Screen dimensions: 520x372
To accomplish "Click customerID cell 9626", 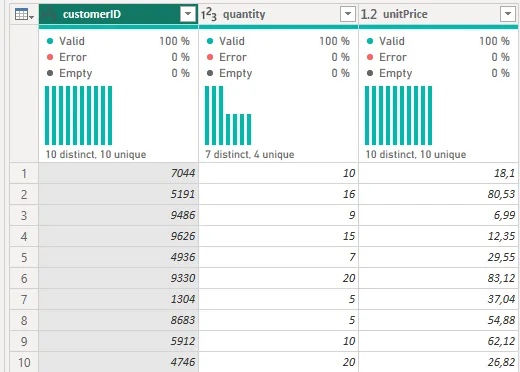I will 118,236.
